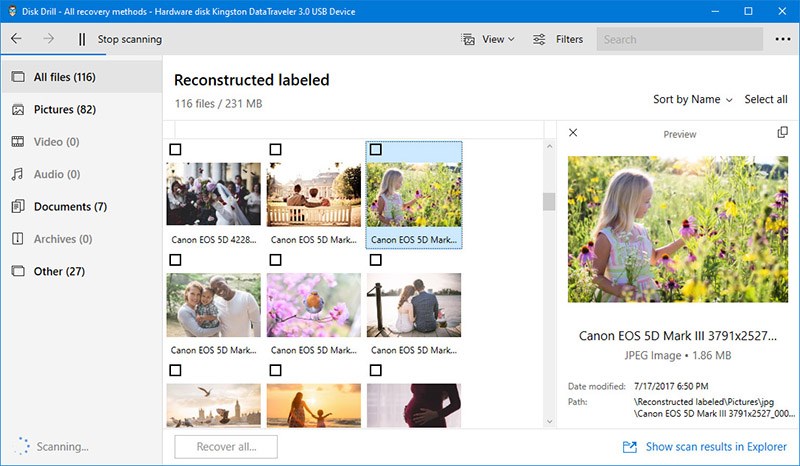
Task: Select the Pictures (82) category
Action: [x=82, y=109]
